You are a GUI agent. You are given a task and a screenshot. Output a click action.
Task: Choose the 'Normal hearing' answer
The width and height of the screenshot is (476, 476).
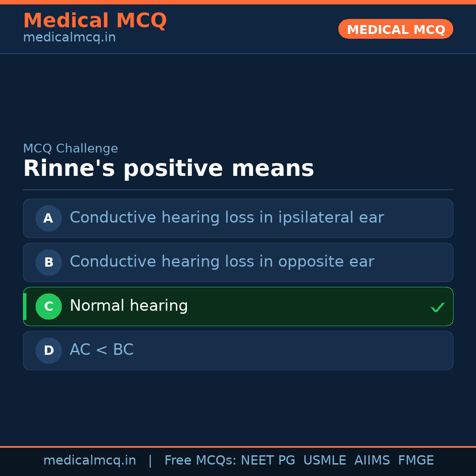[129, 306]
